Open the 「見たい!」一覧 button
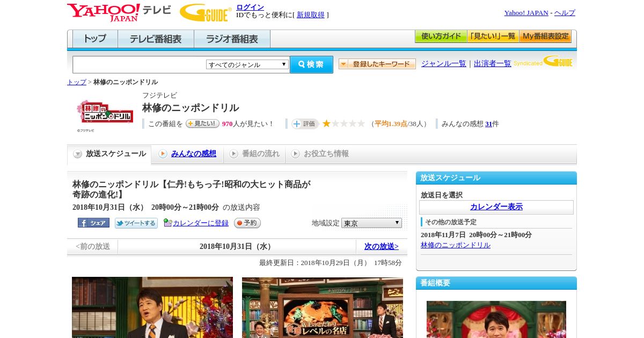 (x=493, y=36)
